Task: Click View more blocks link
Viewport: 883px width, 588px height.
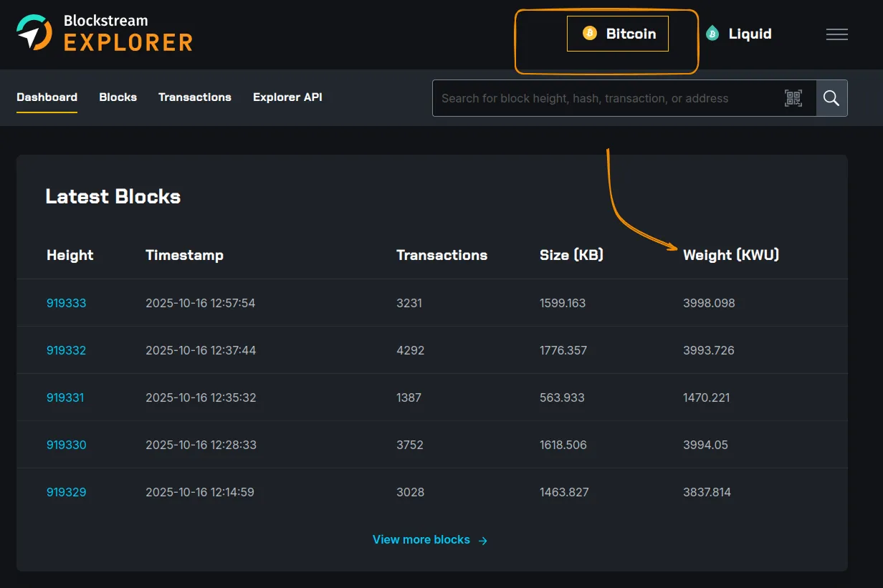Action: [x=421, y=540]
